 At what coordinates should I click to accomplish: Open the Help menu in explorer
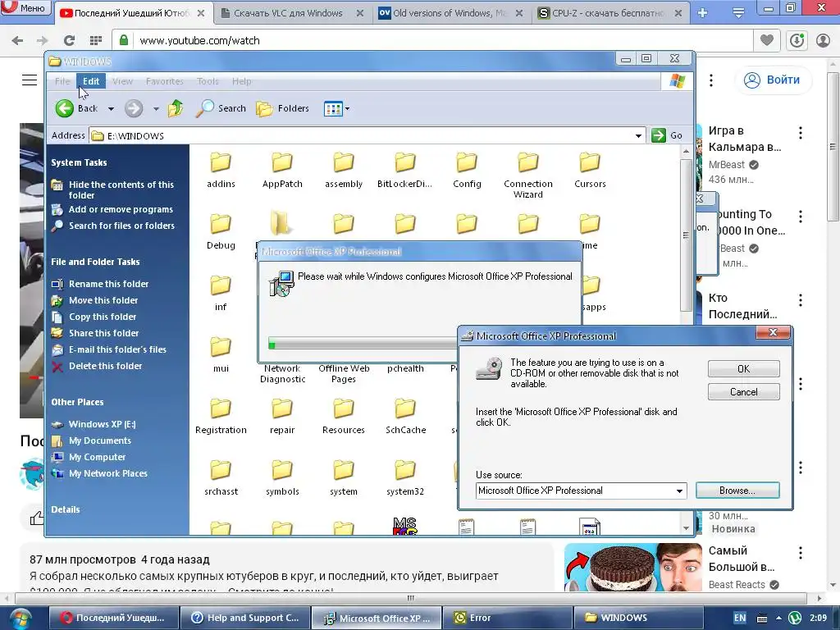pyautogui.click(x=242, y=81)
